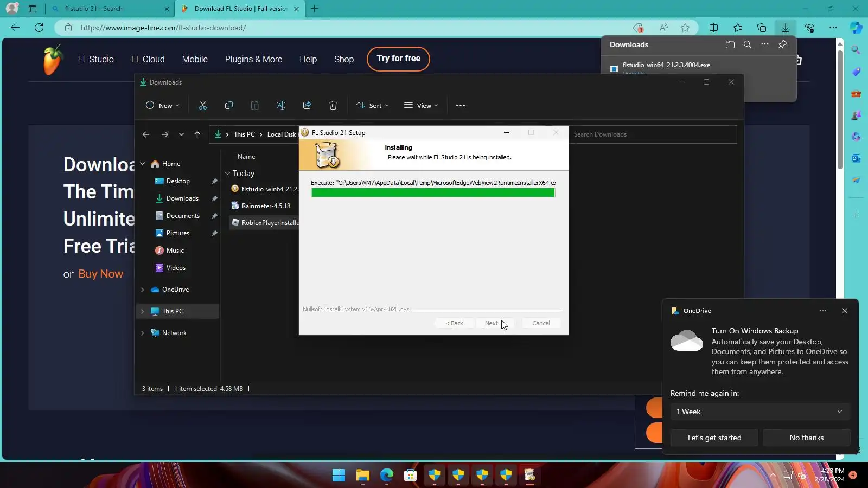The image size is (868, 488).
Task: Click Let's get started in OneDrive prompt
Action: pyautogui.click(x=714, y=438)
